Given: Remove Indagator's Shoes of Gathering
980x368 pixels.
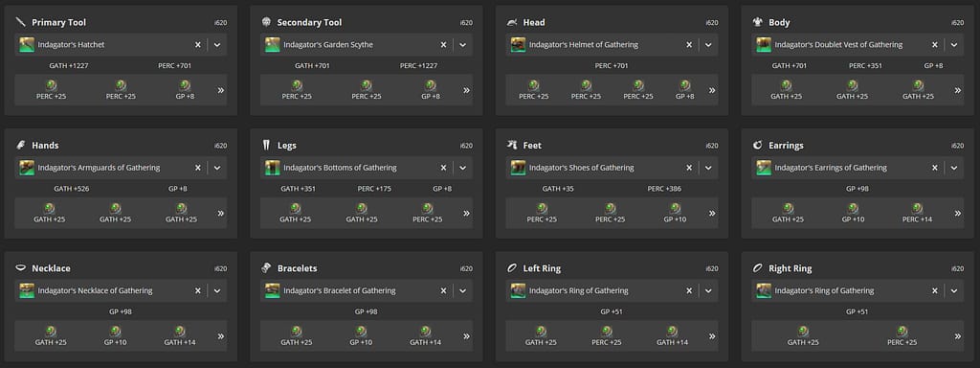Looking at the screenshot, I should (x=689, y=168).
